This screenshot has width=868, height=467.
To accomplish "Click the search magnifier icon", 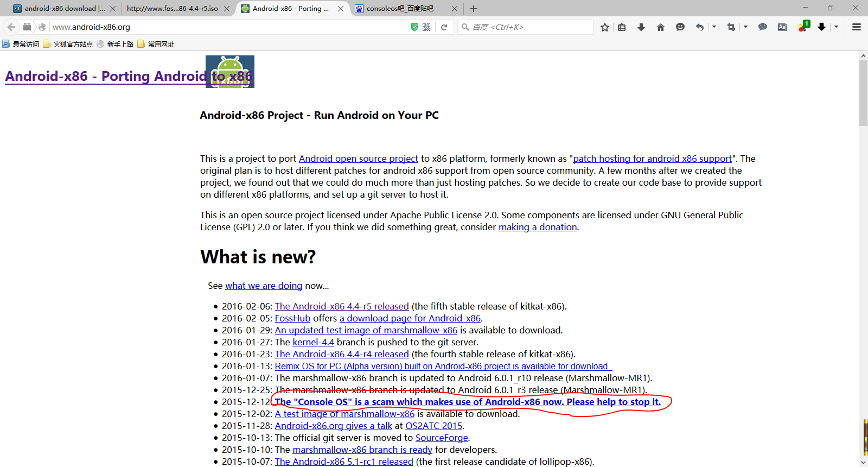I will 465,27.
